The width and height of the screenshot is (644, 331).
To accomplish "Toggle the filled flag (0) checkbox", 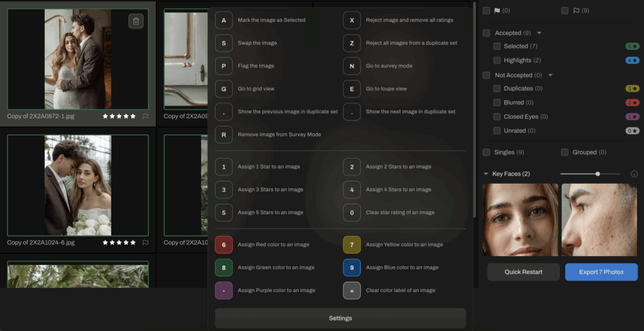I will 486,11.
